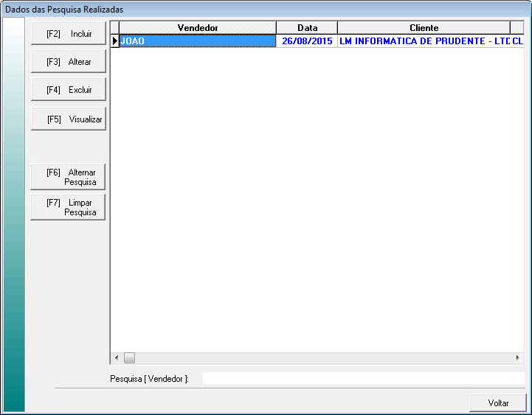Clear search with [F7] Limpar Pesquisa
Image resolution: width=532 pixels, height=415 pixels.
pos(69,207)
